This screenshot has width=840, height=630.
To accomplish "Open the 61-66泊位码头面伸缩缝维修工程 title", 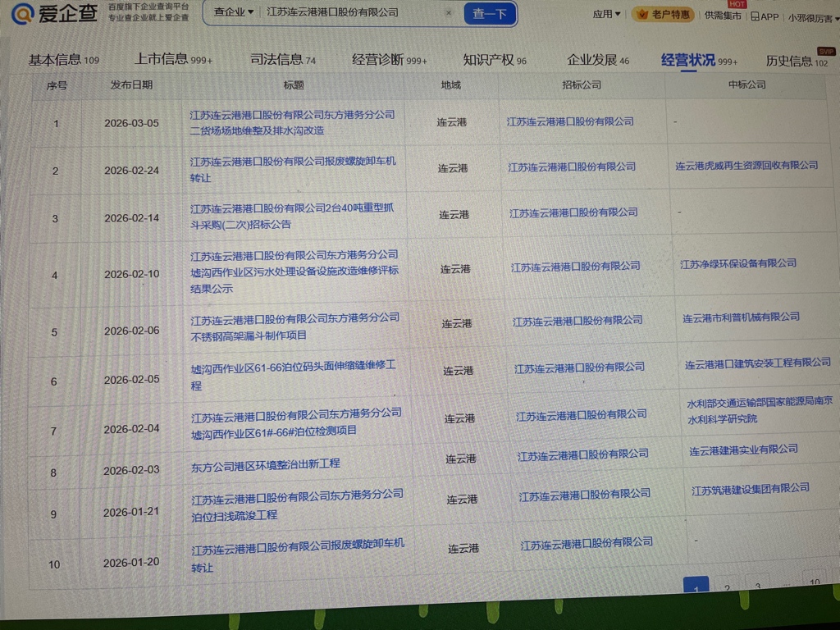I will [x=294, y=375].
